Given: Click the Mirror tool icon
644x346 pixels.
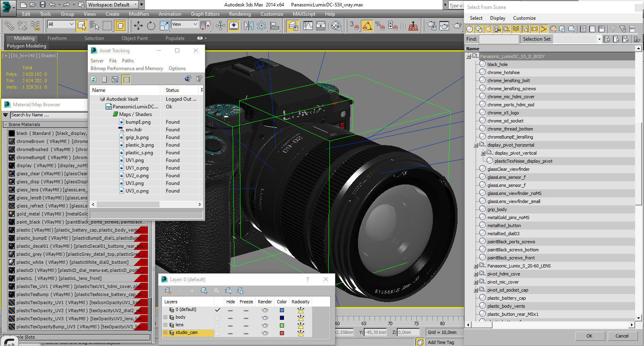Looking at the screenshot, I should pyautogui.click(x=248, y=26).
